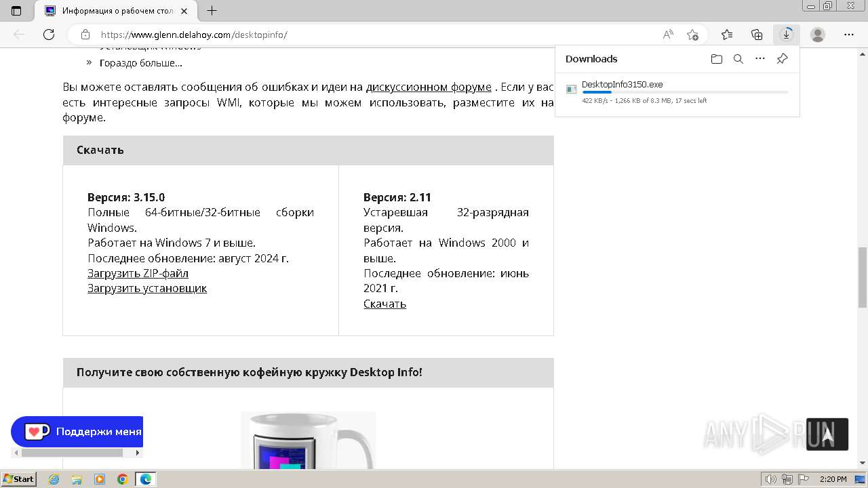Click the volume speaker tray icon
Viewport: 868px width, 488px height.
click(x=771, y=479)
